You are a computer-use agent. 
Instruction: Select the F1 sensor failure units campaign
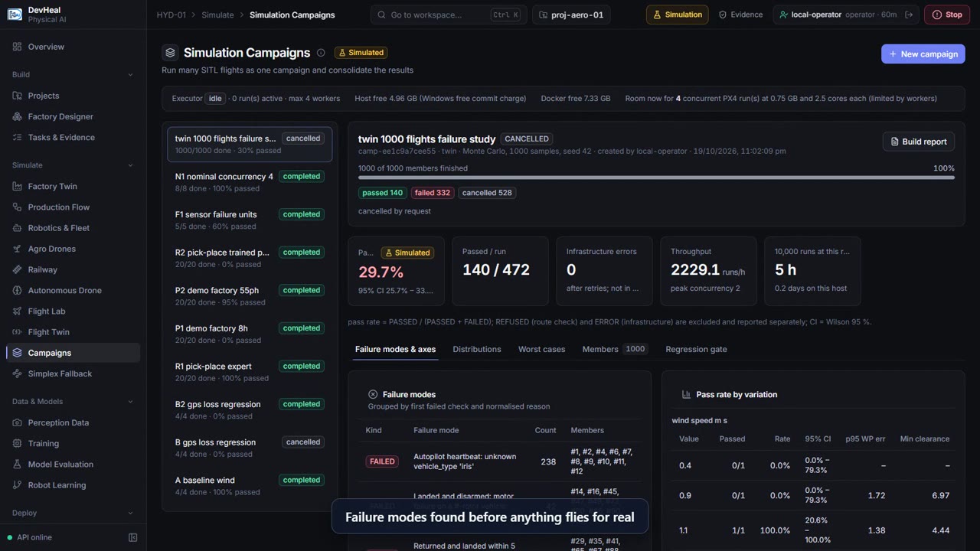coord(250,220)
